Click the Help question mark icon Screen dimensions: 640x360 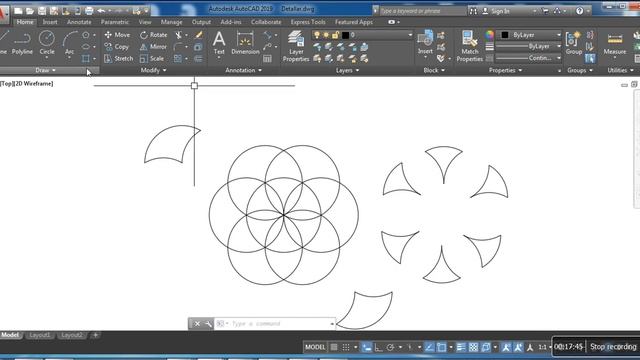[x=579, y=11]
